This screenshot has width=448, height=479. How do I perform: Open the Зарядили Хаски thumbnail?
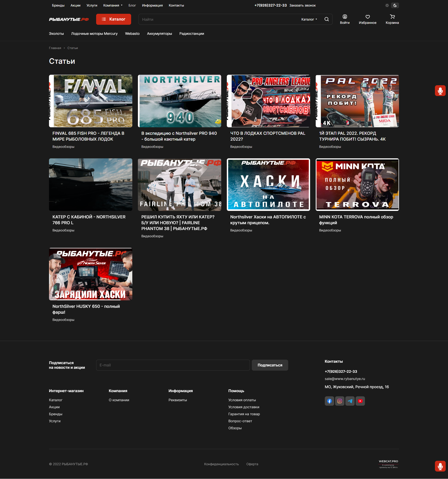click(91, 274)
